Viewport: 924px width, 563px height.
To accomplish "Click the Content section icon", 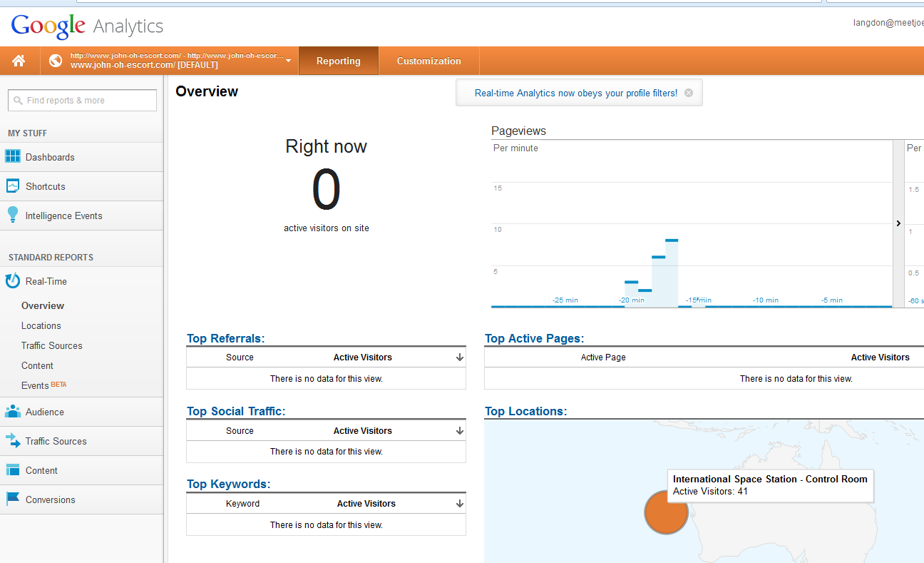I will (13, 470).
